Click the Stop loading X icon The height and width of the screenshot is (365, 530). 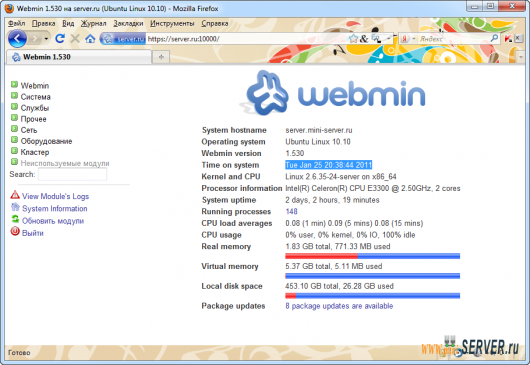pyautogui.click(x=75, y=39)
